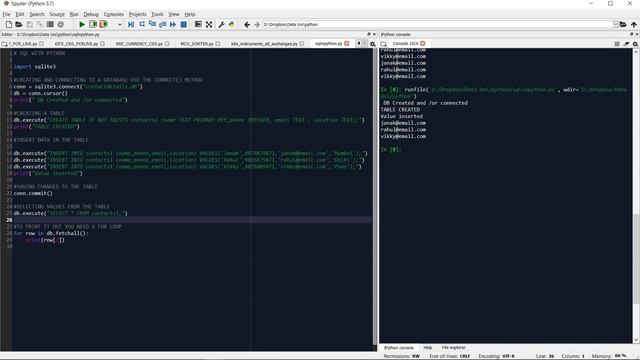Switch to the Help pane tab
Viewport: 640px width, 360px height.
coord(427,348)
